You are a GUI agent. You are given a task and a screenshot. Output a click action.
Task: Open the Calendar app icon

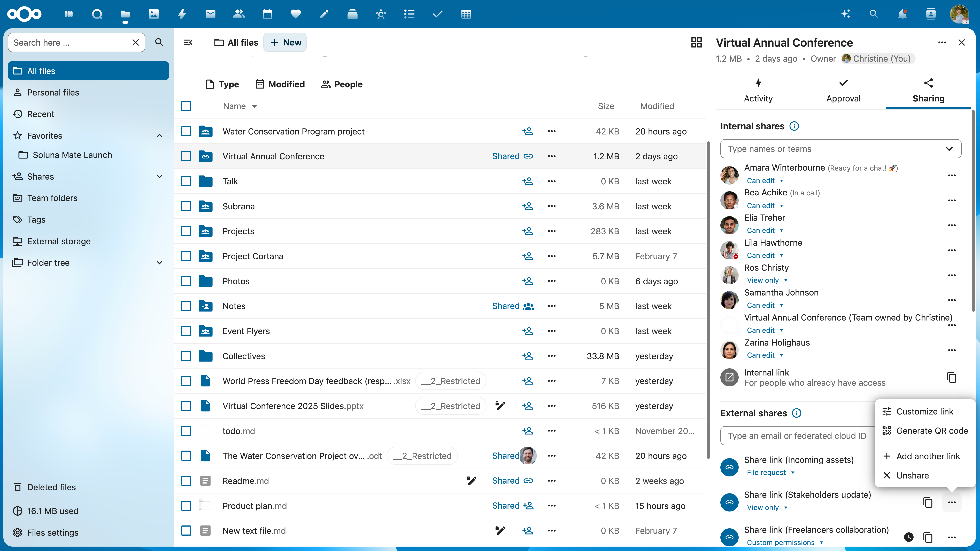(267, 14)
